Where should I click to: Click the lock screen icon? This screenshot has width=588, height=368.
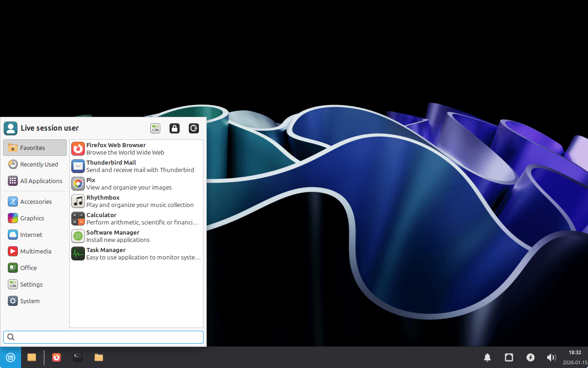[x=175, y=128]
